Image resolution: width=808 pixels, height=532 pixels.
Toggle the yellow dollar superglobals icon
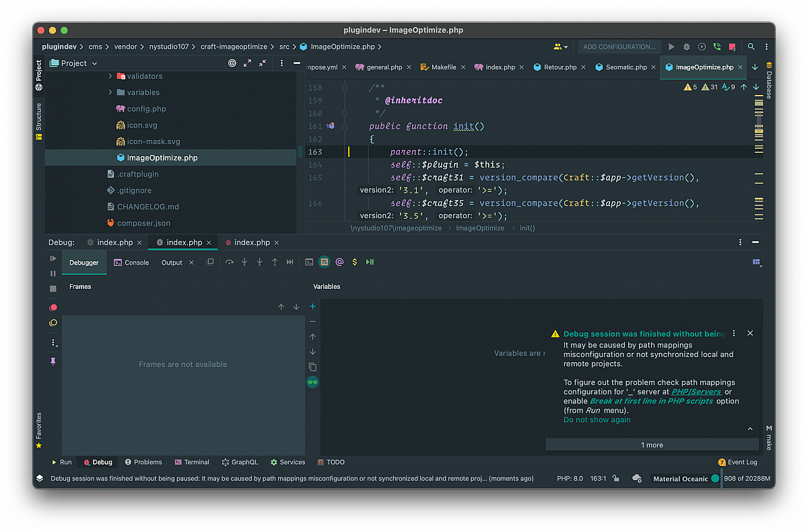[x=355, y=262]
